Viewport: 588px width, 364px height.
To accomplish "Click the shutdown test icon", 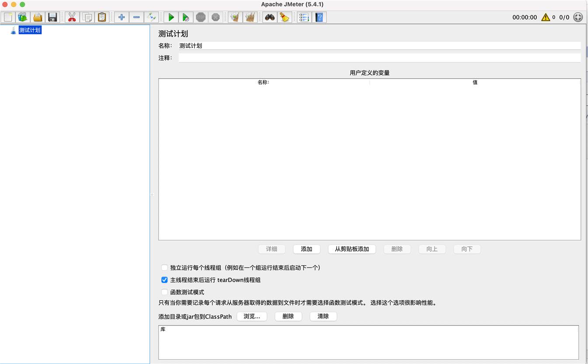I will point(216,17).
